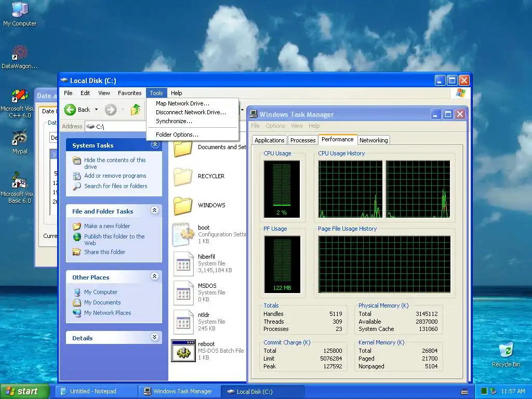Click the clock showing 11:57 AM
This screenshot has width=532, height=399.
(x=513, y=391)
